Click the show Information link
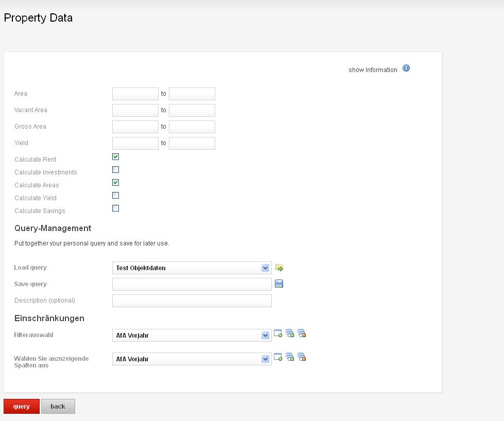 pos(373,70)
